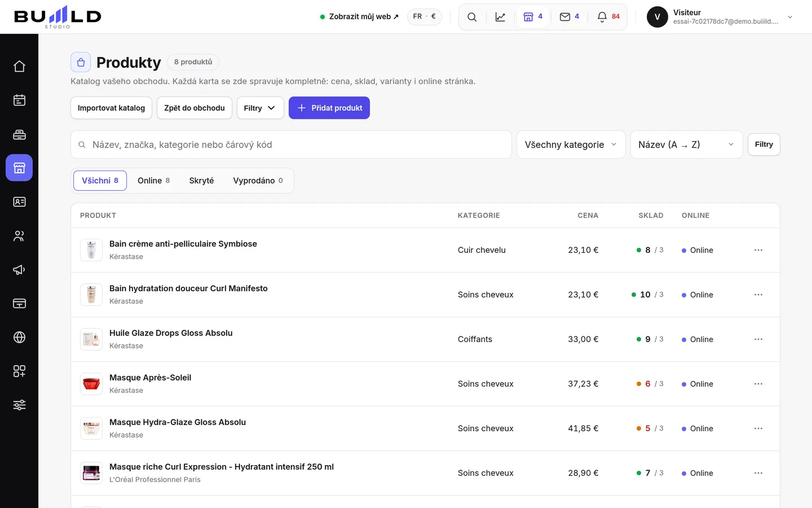Open the sliders settings icon in the sidebar

[x=19, y=405]
